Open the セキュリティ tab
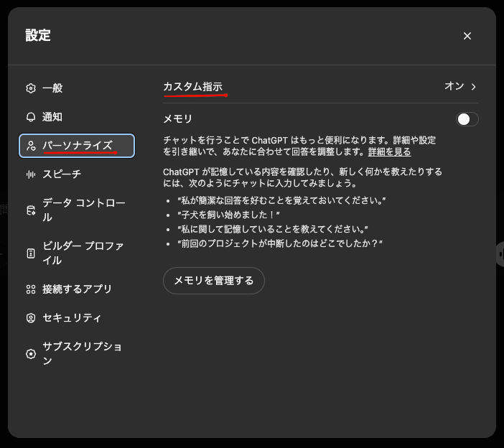 click(77, 318)
